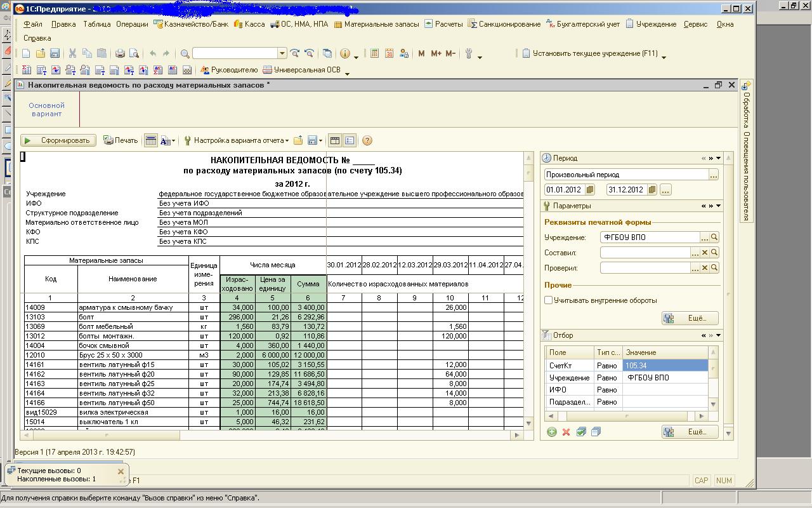
Task: Open the calculator icon
Action: pos(374,54)
